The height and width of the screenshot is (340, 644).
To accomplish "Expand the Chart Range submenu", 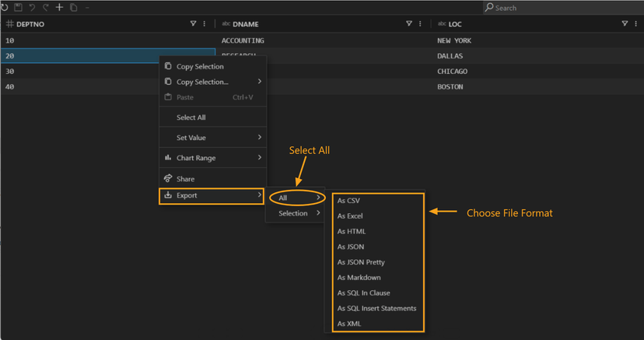I will [213, 158].
